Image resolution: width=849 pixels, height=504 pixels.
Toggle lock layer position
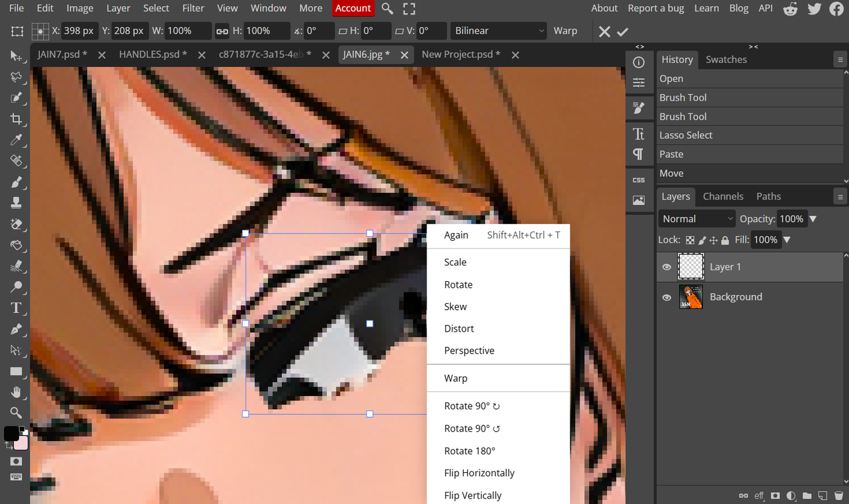pos(714,240)
